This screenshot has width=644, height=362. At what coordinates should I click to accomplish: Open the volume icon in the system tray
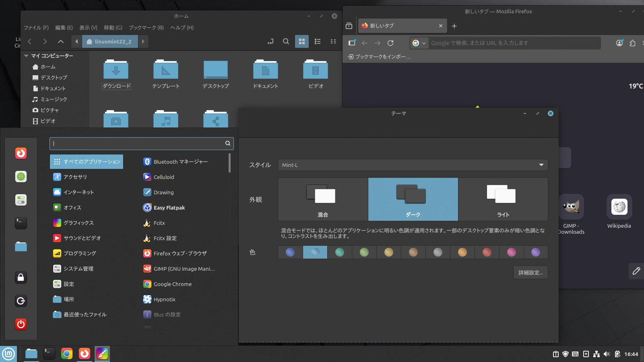(607, 354)
